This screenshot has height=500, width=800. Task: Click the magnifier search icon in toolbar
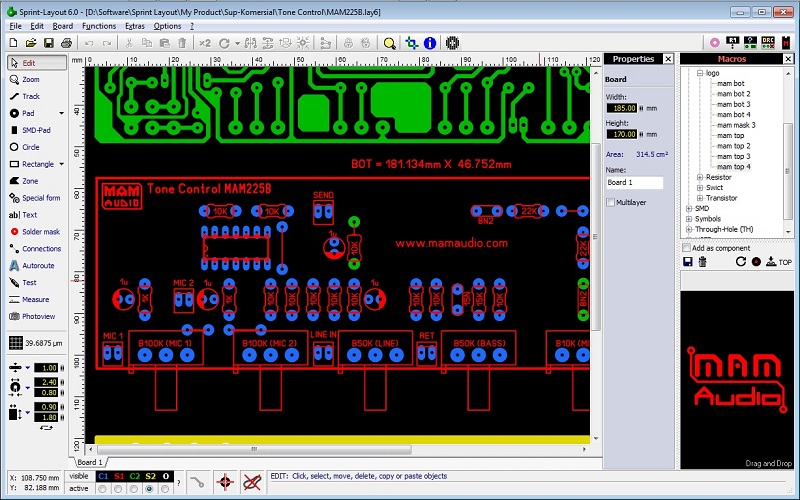click(390, 43)
